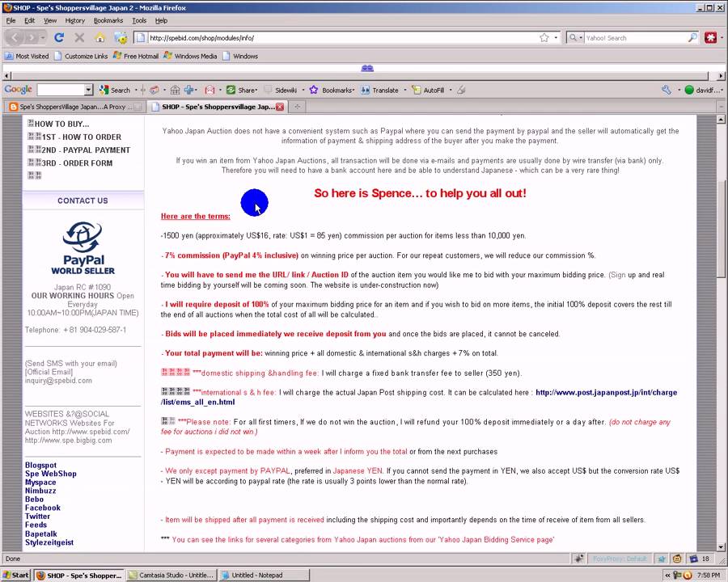Open the Help menu
Screen dimensions: 728x582
[161, 20]
